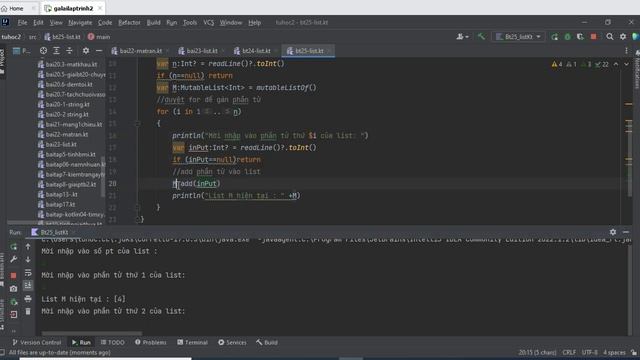Click the console horizontal scrollbar
The height and width of the screenshot is (360, 640).
(92, 333)
